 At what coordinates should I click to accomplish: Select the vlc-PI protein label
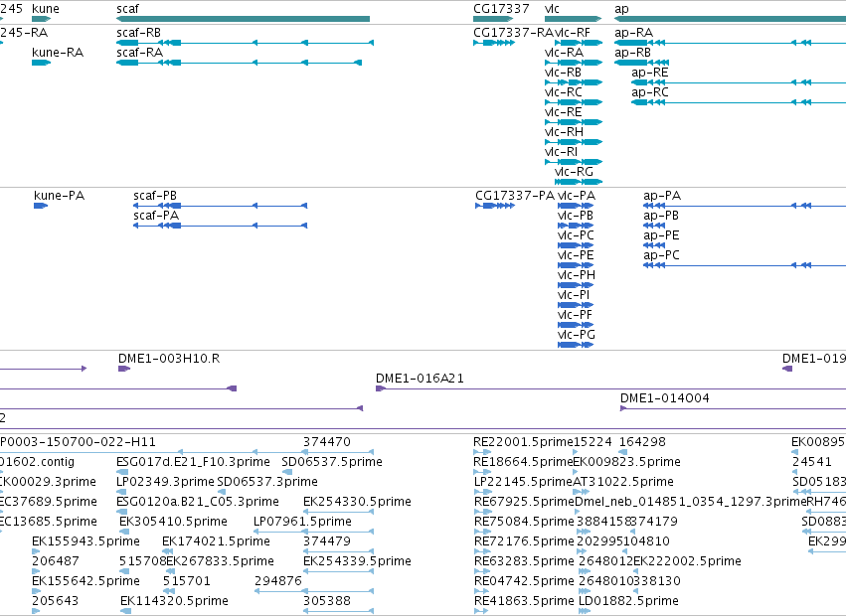point(574,295)
